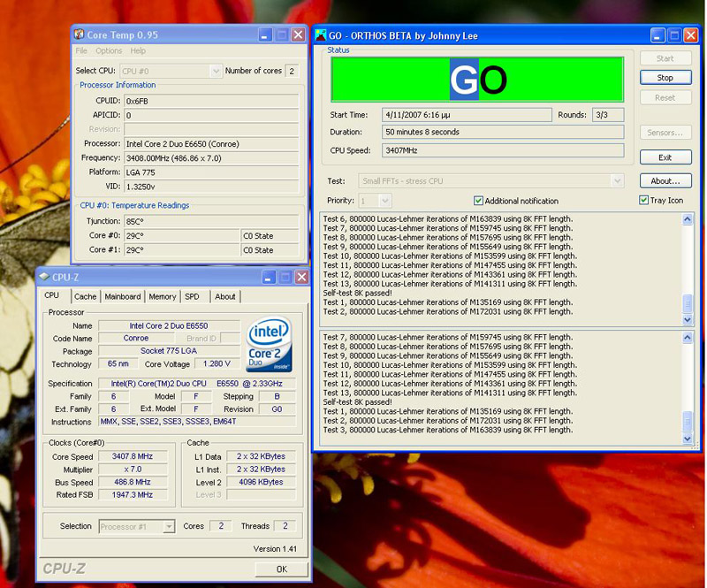Click the CPUID value '0x6FB'

tap(211, 101)
